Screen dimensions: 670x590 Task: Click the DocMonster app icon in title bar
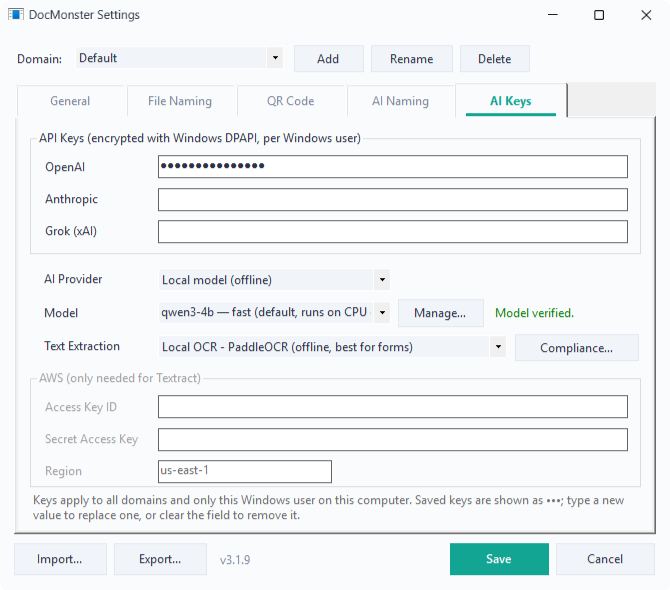15,15
